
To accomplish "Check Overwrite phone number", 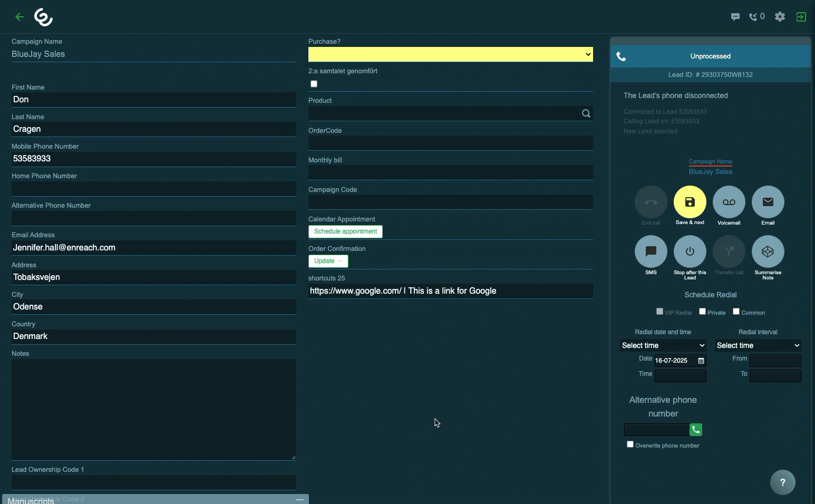I will pyautogui.click(x=630, y=444).
